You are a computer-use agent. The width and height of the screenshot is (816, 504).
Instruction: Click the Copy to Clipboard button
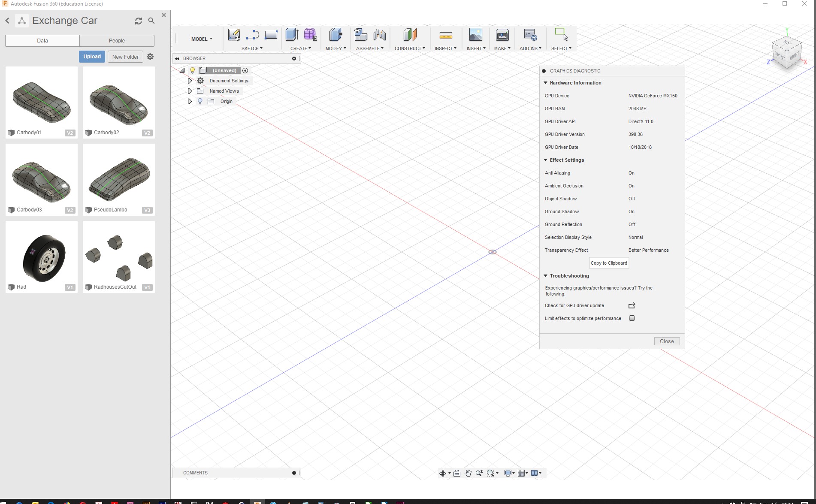coord(609,263)
